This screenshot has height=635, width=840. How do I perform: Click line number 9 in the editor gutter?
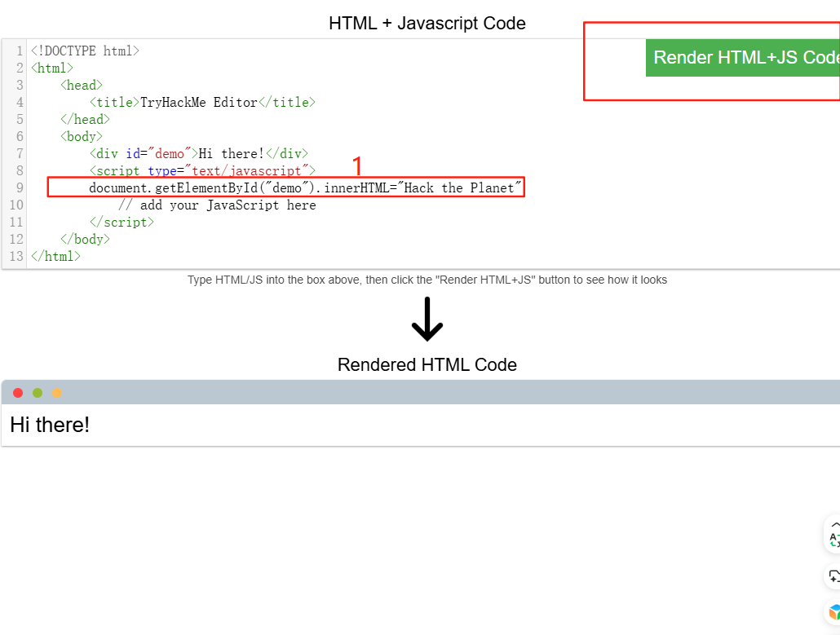[20, 188]
